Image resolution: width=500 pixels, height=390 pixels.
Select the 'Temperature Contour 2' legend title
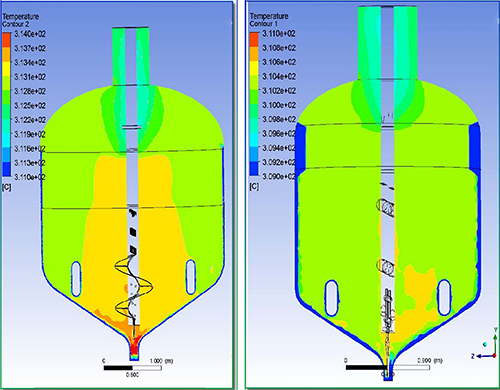point(20,20)
